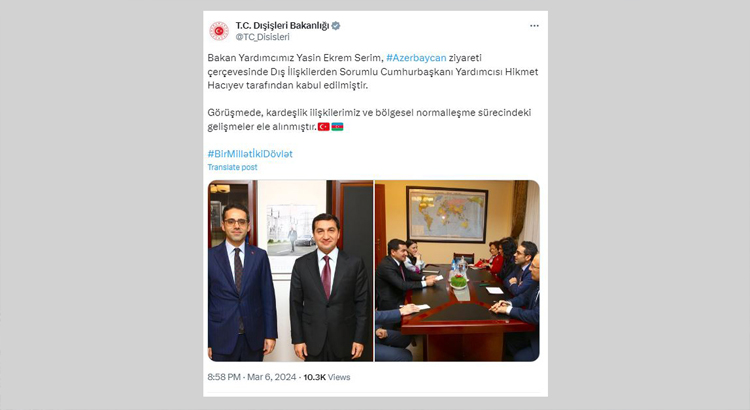Click the 10.3K Views count
This screenshot has width=750, height=410.
pos(327,377)
